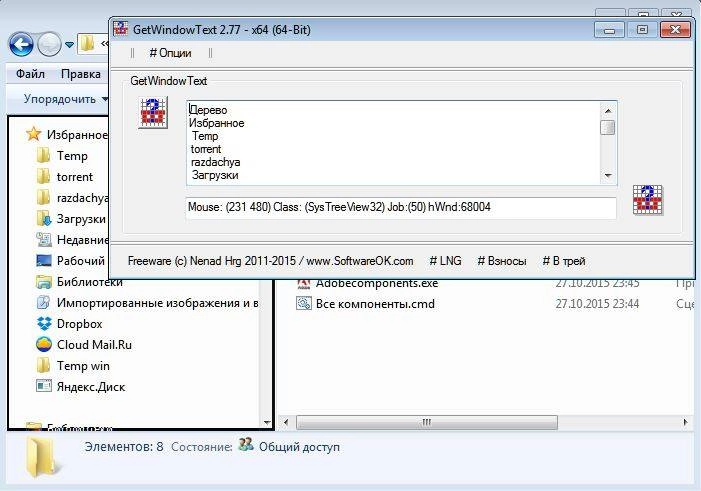The image size is (701, 491).
Task: Open the Упорядочить dropdown in Explorer
Action: tap(65, 99)
